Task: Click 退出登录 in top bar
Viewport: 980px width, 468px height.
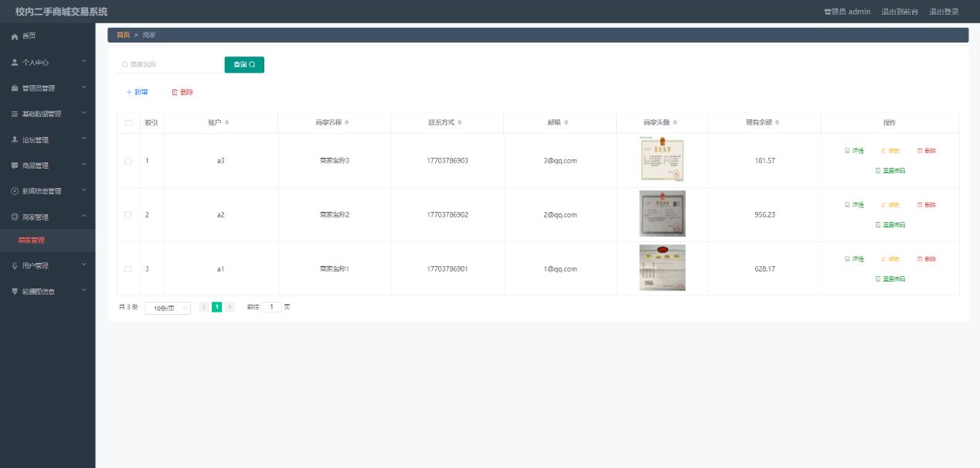Action: [944, 12]
